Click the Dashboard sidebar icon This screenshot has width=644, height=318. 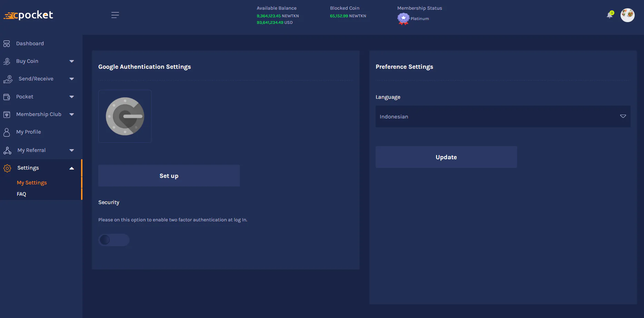click(7, 44)
